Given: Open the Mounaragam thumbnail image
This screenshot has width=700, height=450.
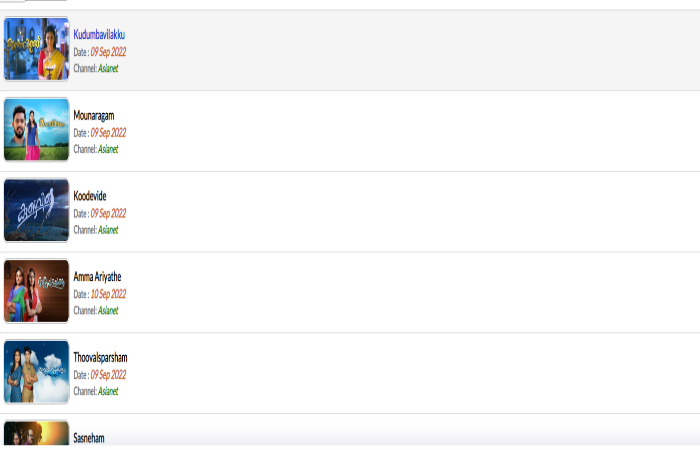Looking at the screenshot, I should pos(36,129).
